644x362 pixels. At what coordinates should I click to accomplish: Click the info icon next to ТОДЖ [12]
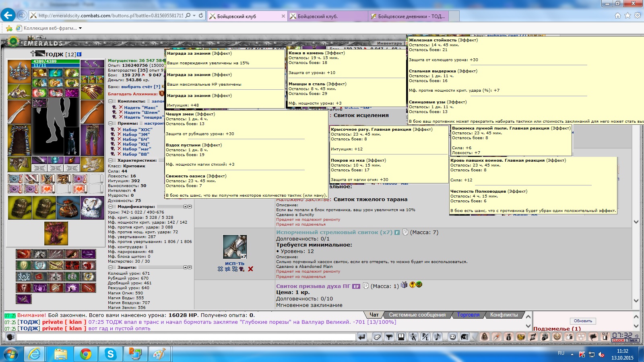[79, 54]
